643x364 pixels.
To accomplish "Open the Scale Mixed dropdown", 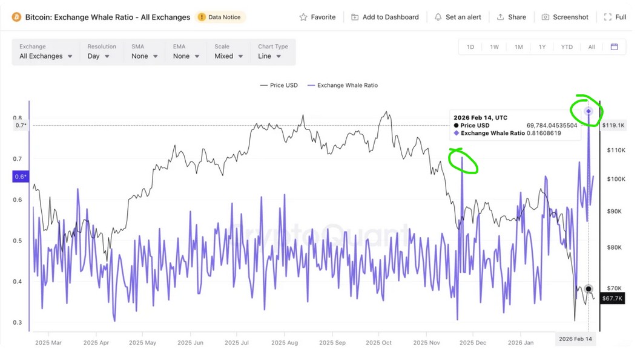I will 228,56.
